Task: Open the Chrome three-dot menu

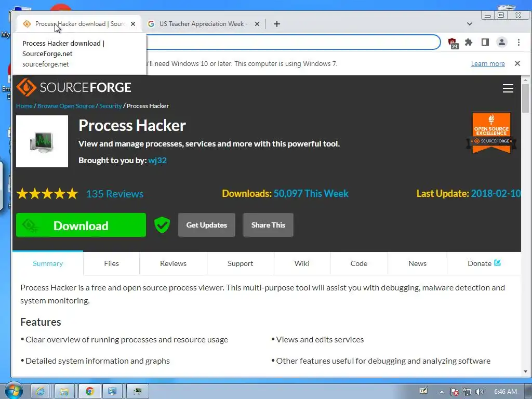Action: [x=518, y=43]
